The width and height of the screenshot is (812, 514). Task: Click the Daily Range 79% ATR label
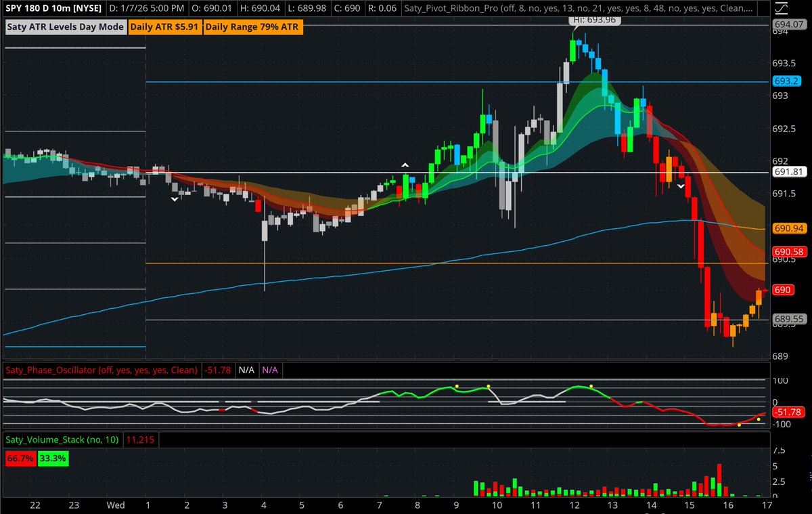(252, 27)
